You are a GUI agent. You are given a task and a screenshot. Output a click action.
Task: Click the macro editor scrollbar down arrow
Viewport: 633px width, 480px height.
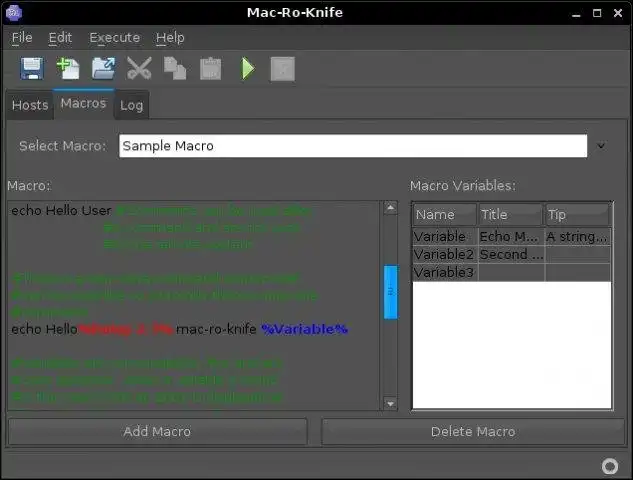[390, 403]
